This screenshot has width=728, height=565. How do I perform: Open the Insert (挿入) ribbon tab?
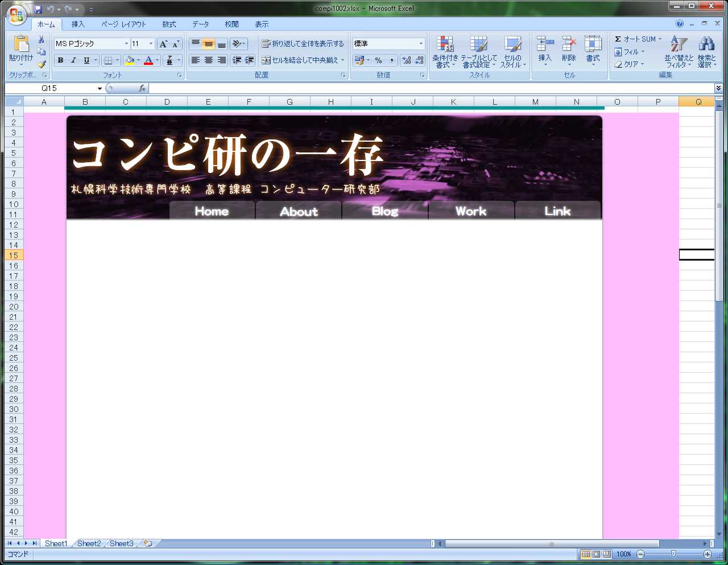(78, 24)
